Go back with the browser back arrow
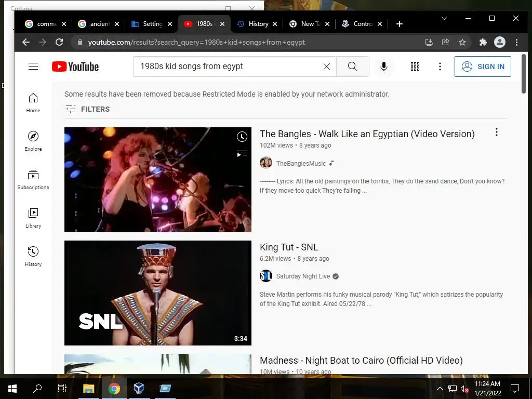532x399 pixels. click(x=26, y=42)
